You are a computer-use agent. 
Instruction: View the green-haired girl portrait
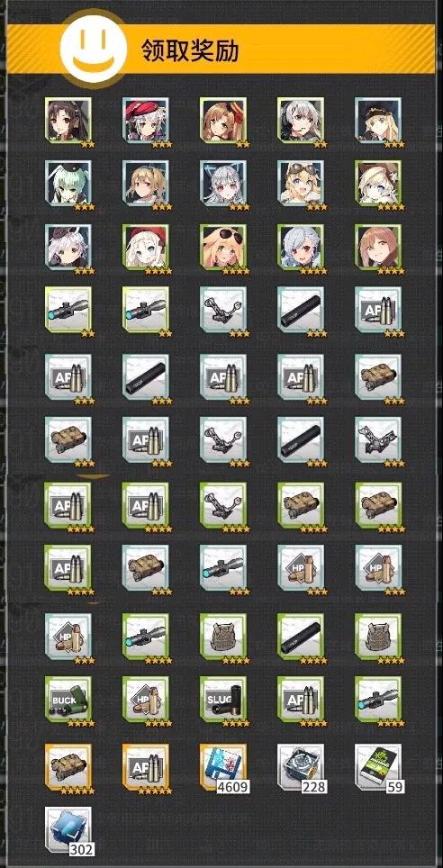(x=68, y=184)
